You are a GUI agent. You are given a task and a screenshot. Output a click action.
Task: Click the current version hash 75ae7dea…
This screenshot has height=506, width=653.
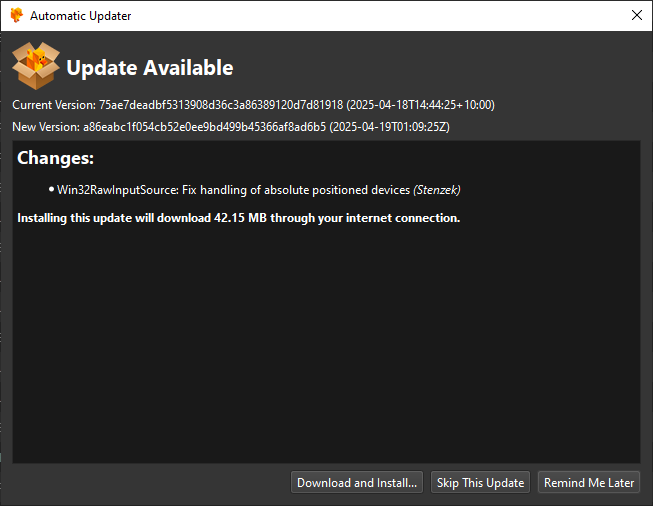tap(221, 105)
